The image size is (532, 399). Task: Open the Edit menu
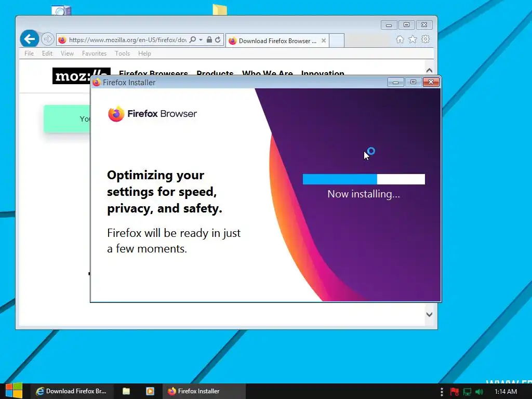(x=47, y=54)
